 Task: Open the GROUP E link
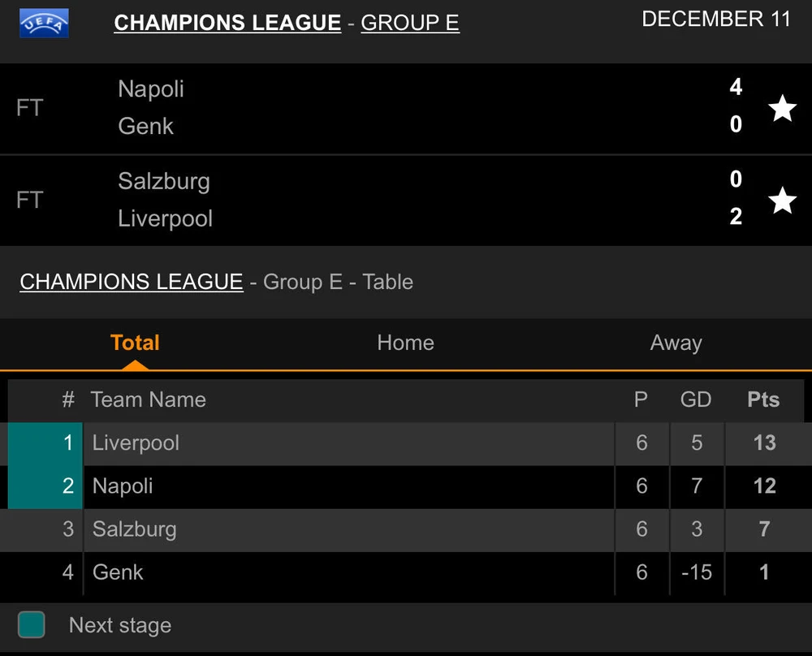point(409,23)
